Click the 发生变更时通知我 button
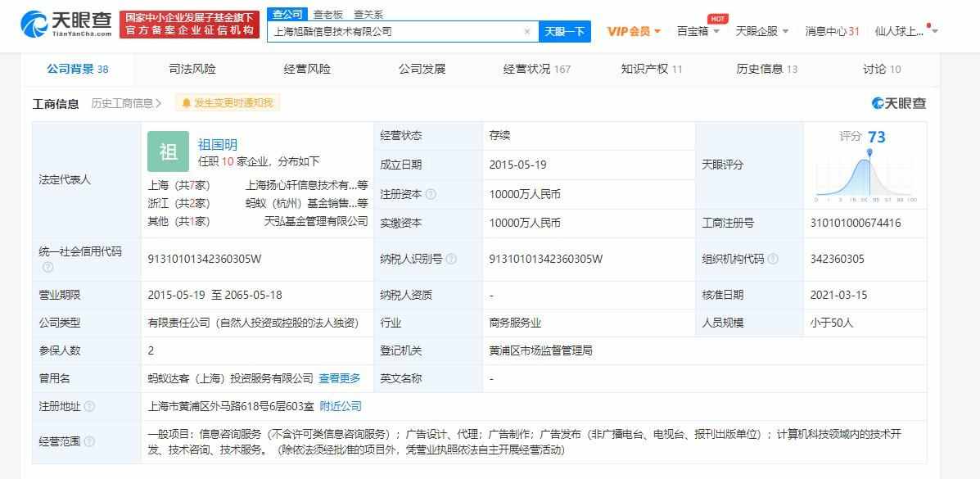 pyautogui.click(x=228, y=103)
